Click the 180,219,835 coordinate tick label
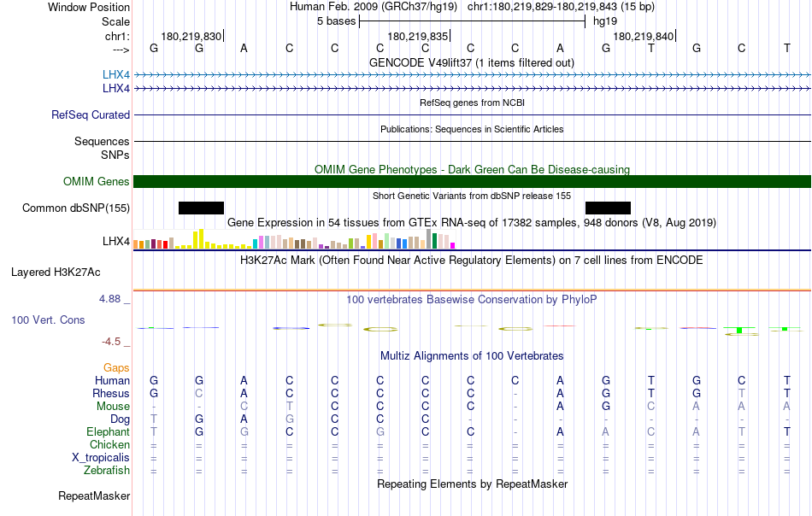This screenshot has width=812, height=516. point(417,36)
